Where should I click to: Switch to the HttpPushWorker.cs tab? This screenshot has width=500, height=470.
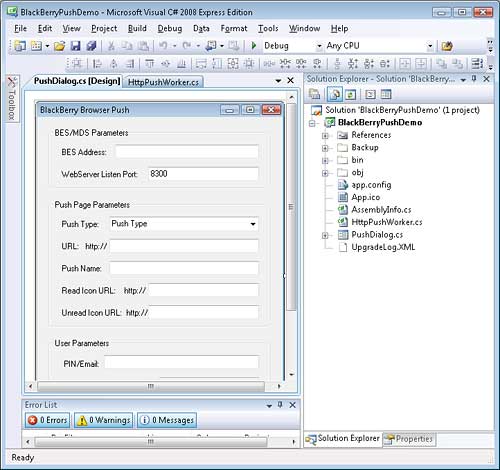pyautogui.click(x=163, y=82)
